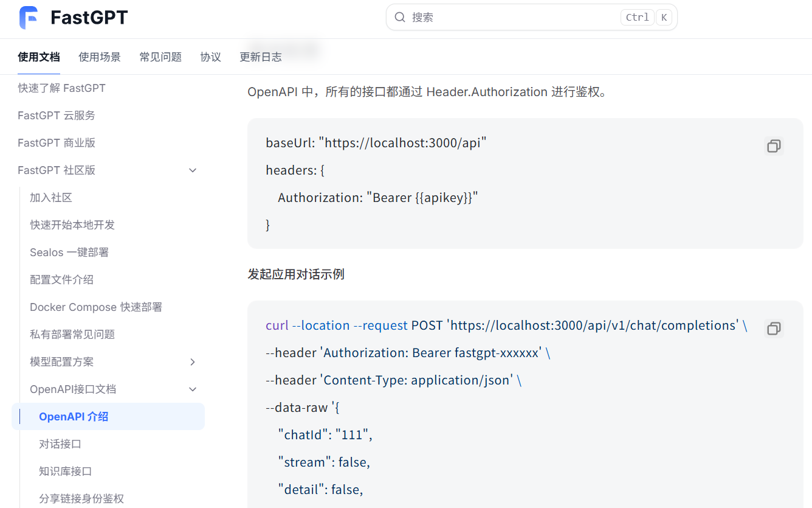Image resolution: width=812 pixels, height=508 pixels.
Task: Expand the 模型配置方案 section
Action: pos(193,362)
